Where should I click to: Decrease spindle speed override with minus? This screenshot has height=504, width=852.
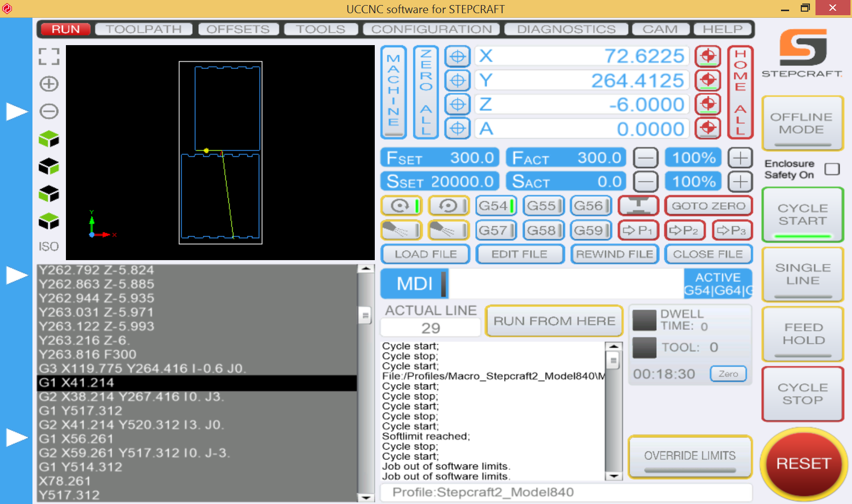coord(646,182)
